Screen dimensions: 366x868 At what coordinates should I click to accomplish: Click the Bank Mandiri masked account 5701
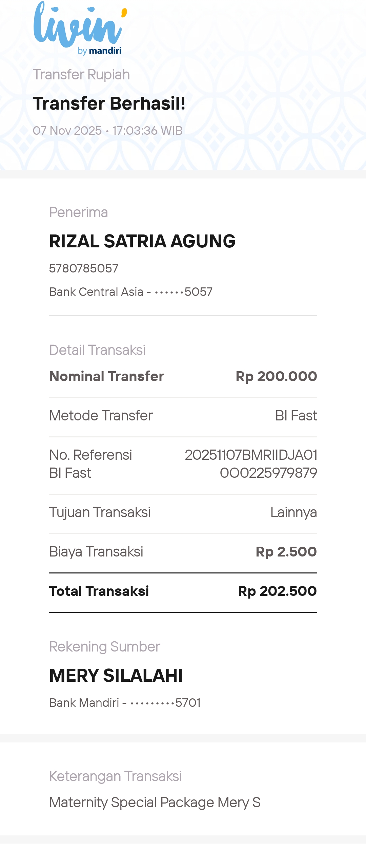pos(125,703)
